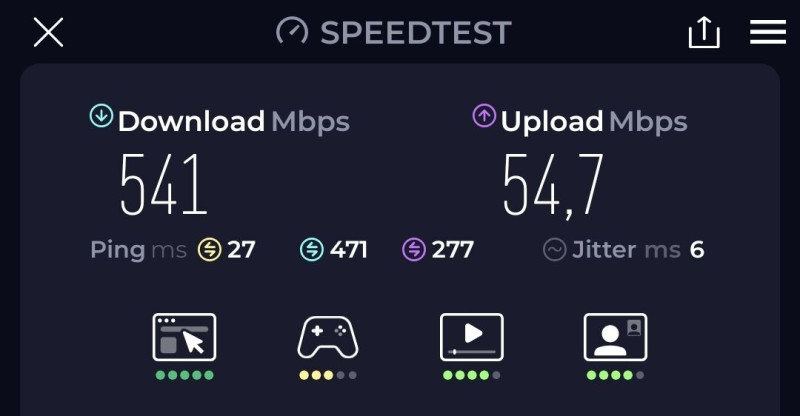Viewport: 800px width, 416px height.
Task: Tap the teal download latency icon
Action: pos(312,250)
